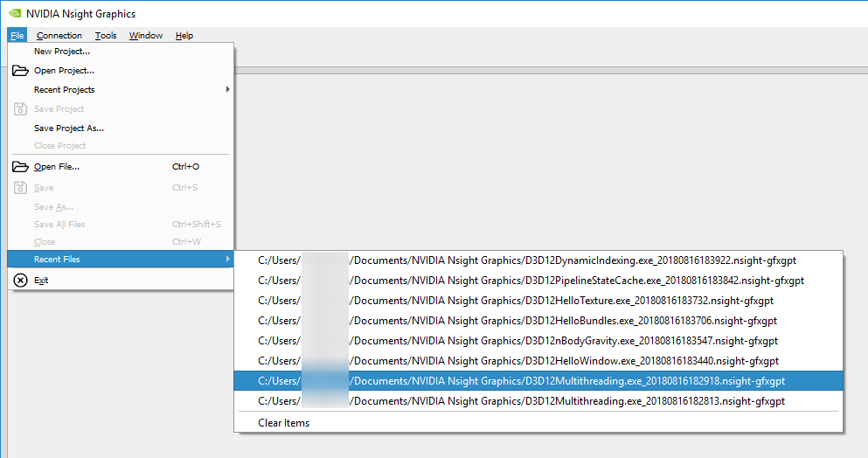Click the Exit circle-X icon
868x458 pixels.
(20, 281)
